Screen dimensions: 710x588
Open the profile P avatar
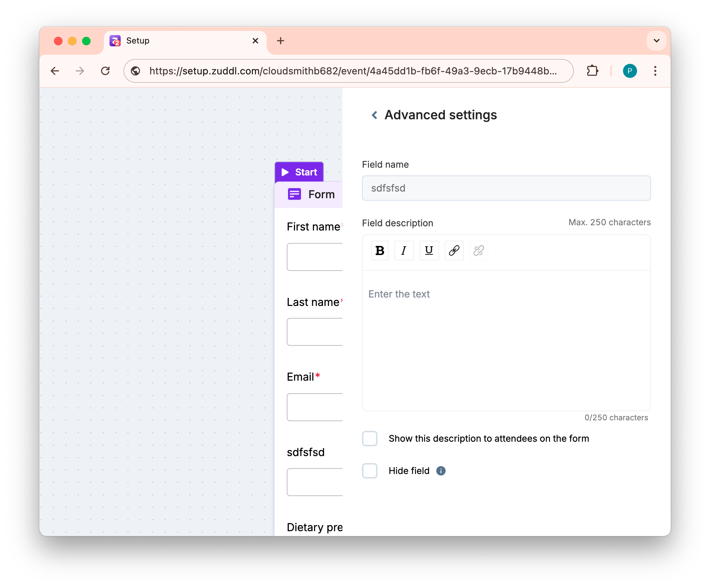pyautogui.click(x=630, y=71)
